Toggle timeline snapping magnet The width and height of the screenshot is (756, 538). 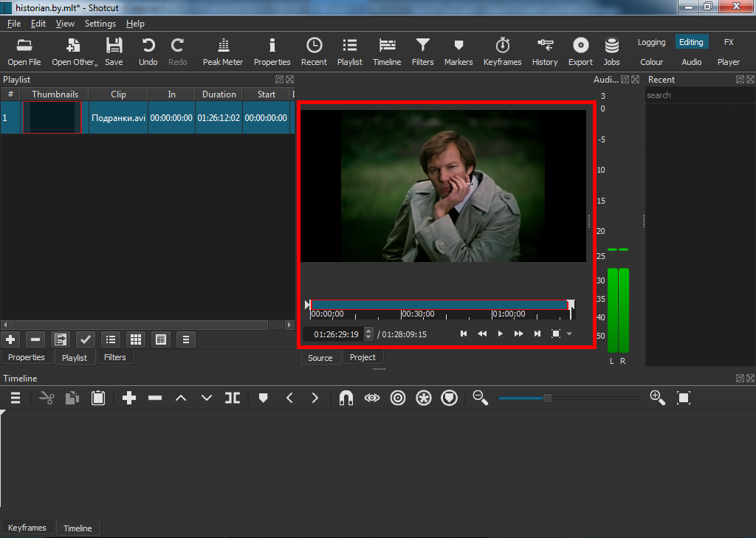coord(346,398)
